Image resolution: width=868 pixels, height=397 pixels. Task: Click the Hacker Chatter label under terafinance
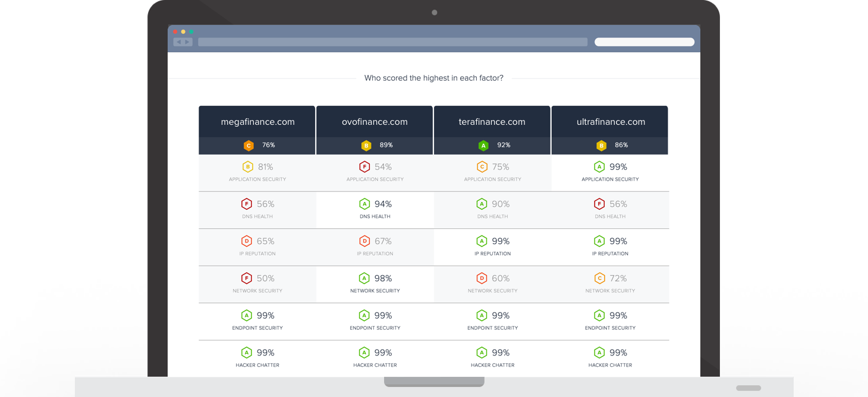[493, 365]
